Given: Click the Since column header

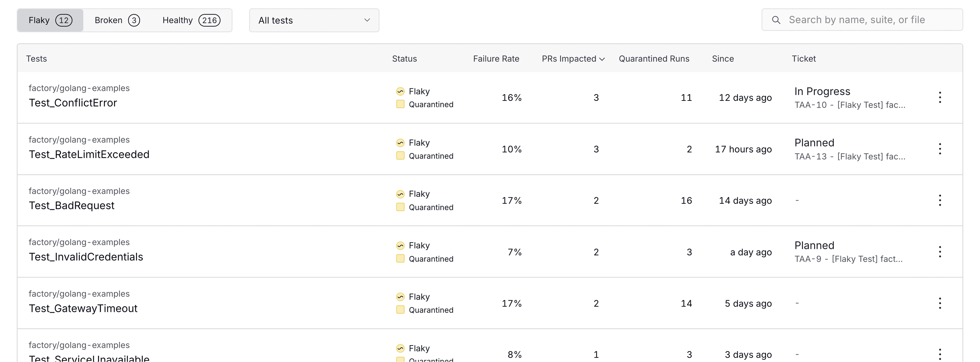Looking at the screenshot, I should coord(723,59).
